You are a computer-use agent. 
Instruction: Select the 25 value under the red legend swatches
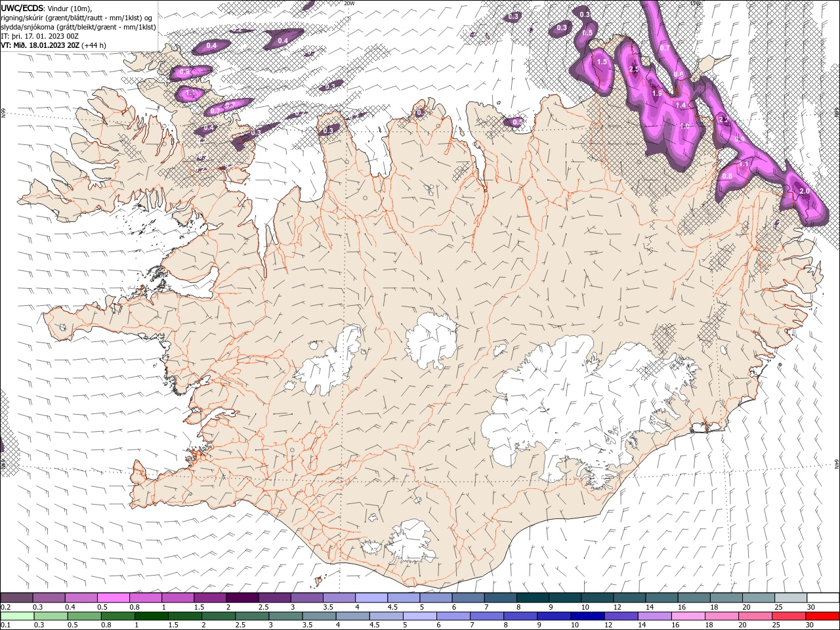[775, 624]
